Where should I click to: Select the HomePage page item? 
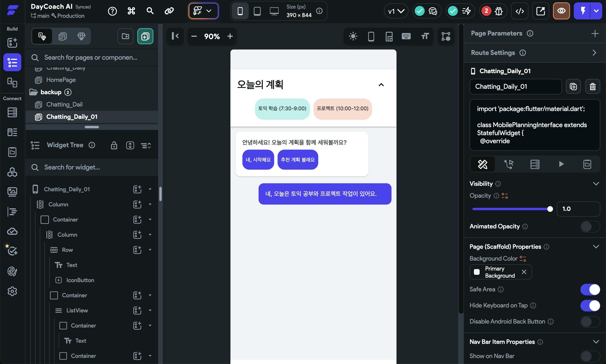[61, 80]
